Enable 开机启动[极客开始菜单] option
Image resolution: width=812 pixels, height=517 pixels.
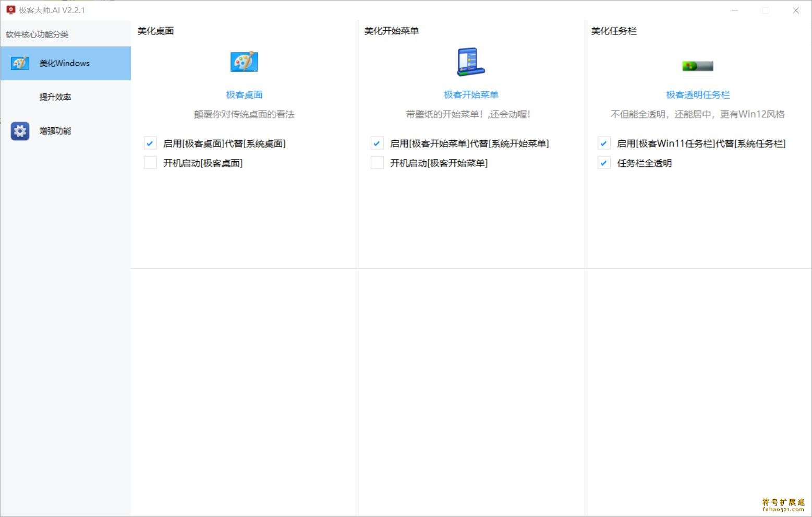click(377, 162)
